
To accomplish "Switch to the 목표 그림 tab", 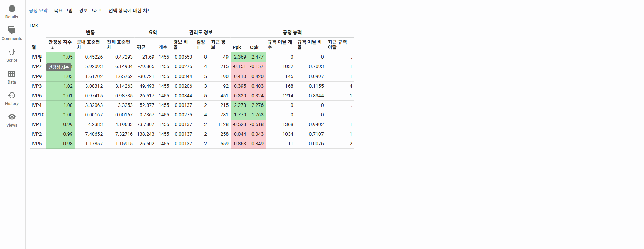I will [x=63, y=11].
